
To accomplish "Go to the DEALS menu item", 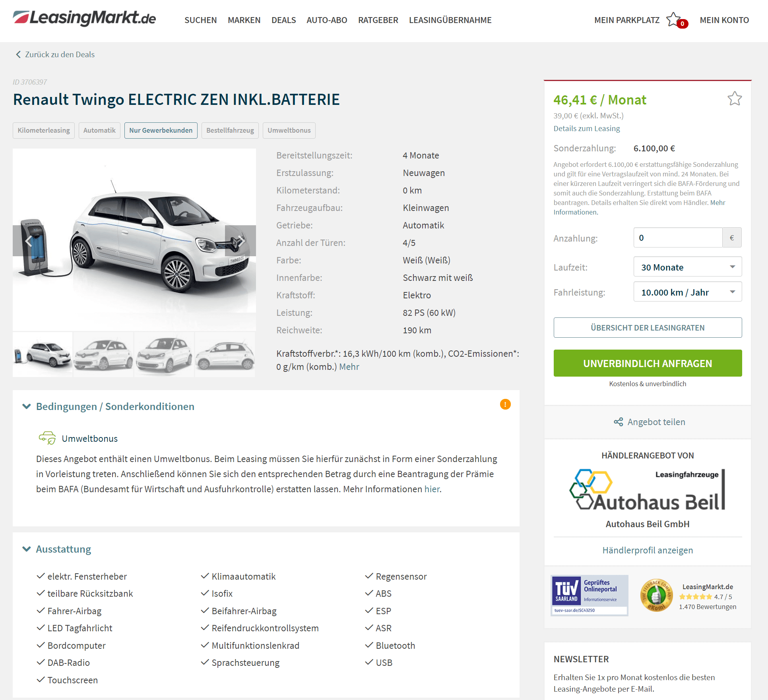I will (283, 20).
